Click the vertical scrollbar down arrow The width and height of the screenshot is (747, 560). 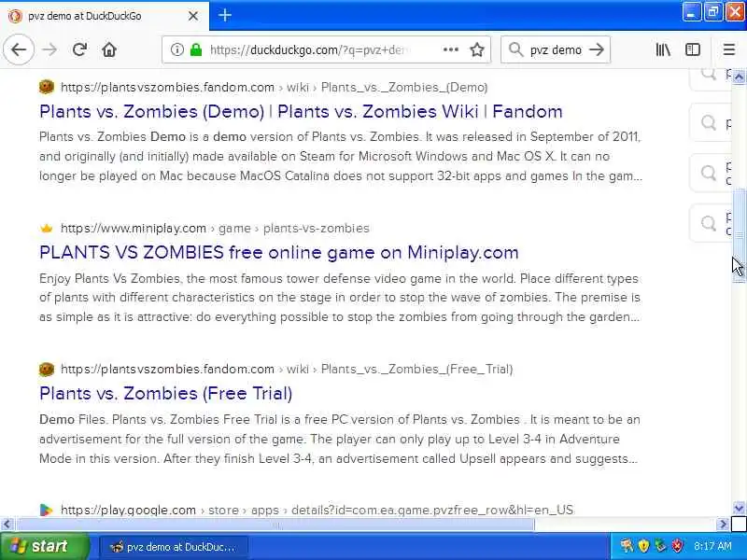click(739, 508)
